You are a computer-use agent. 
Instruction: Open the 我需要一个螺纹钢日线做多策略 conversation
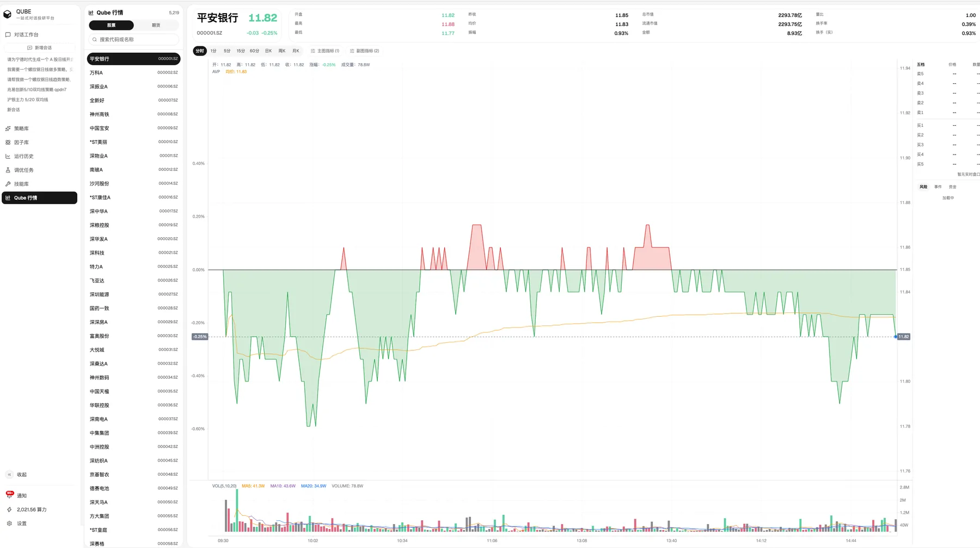coord(40,70)
